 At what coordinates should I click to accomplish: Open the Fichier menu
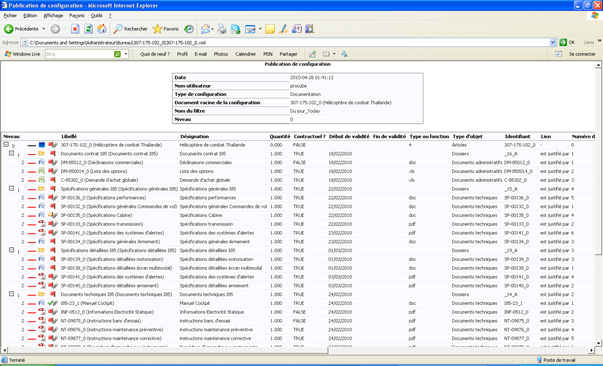tap(10, 16)
